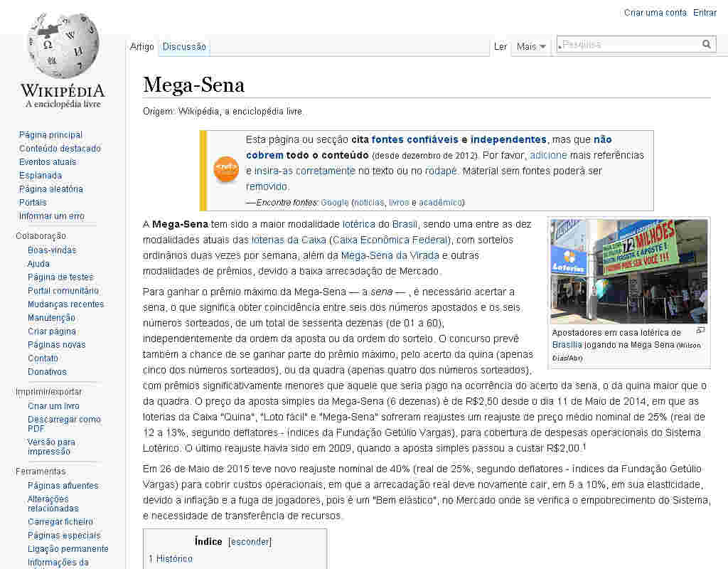
Task: Open Página de testes link
Action: coord(60,277)
